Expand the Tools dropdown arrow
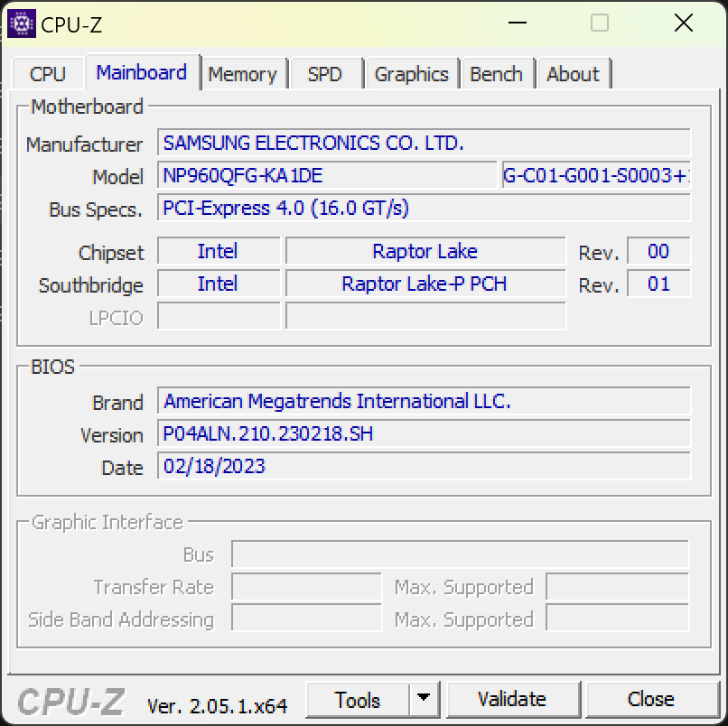Viewport: 728px width, 726px height. 424,700
